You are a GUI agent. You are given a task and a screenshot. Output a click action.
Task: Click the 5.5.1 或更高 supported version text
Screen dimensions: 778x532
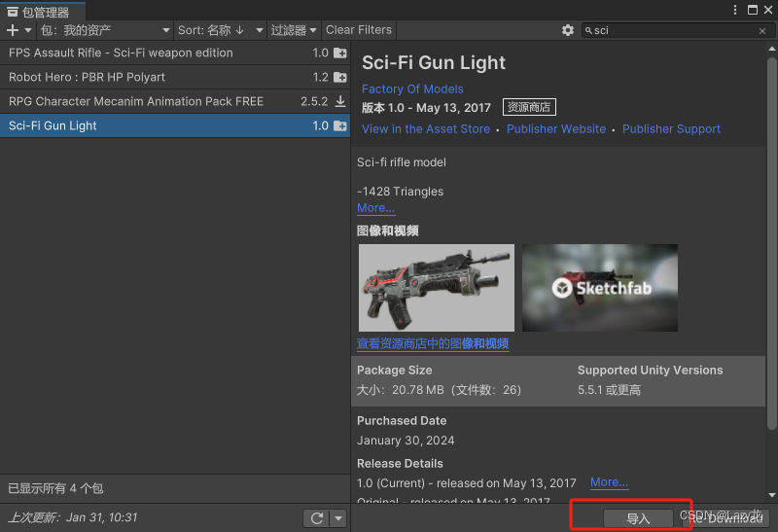[609, 390]
